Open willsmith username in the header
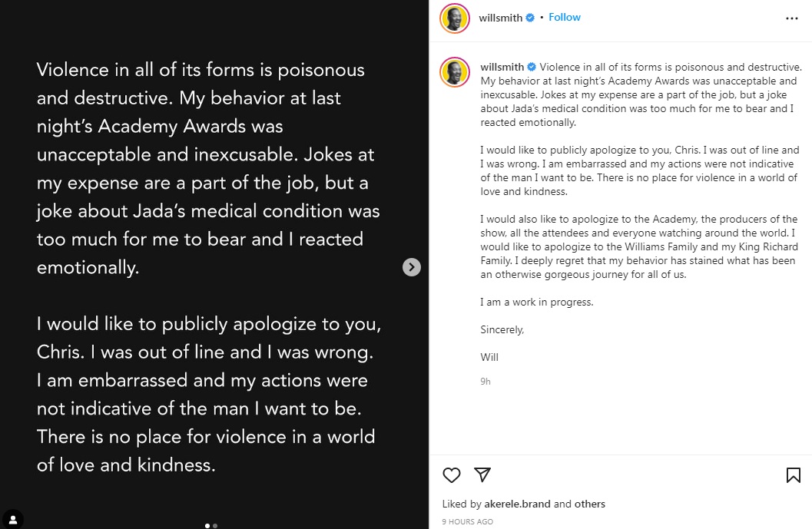The height and width of the screenshot is (529, 812). point(502,18)
